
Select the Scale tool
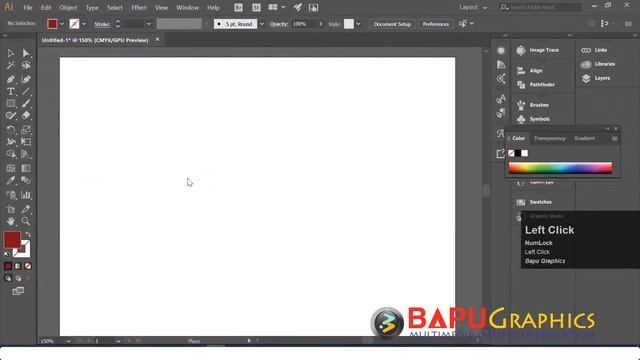26,130
